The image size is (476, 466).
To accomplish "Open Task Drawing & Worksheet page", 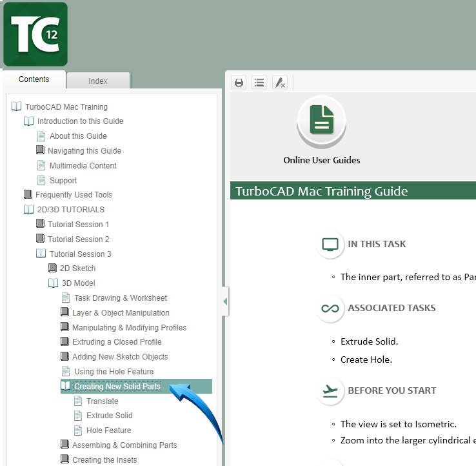I will click(121, 298).
